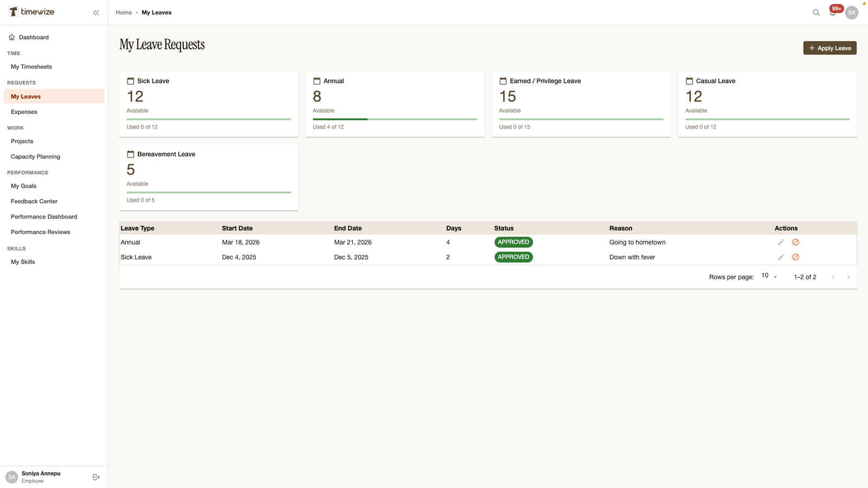
Task: Go to previous page of leave table
Action: click(833, 277)
